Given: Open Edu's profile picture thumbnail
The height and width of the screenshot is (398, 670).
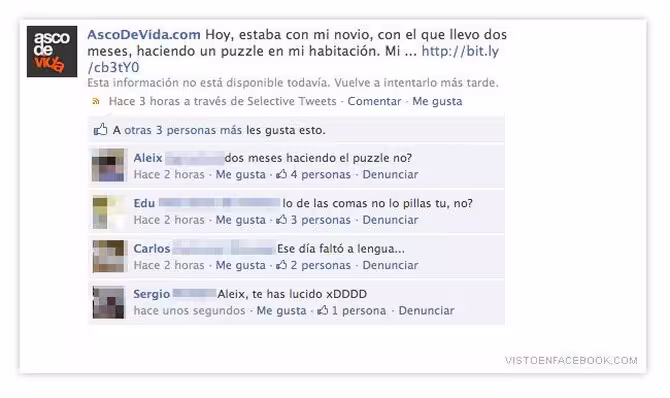Looking at the screenshot, I should point(108,212).
